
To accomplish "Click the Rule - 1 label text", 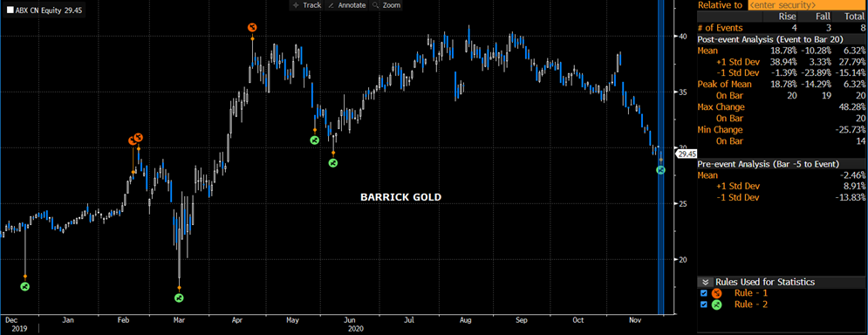I will click(751, 293).
